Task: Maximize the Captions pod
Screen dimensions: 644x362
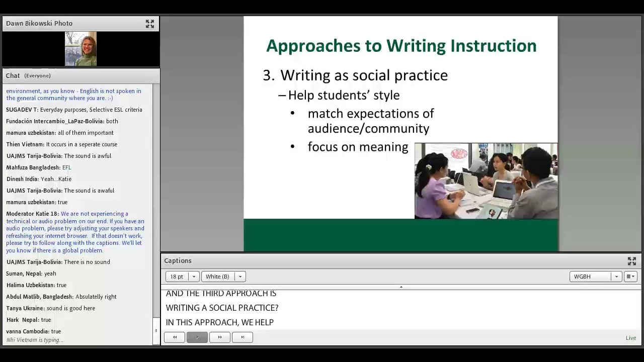Action: [x=632, y=261]
